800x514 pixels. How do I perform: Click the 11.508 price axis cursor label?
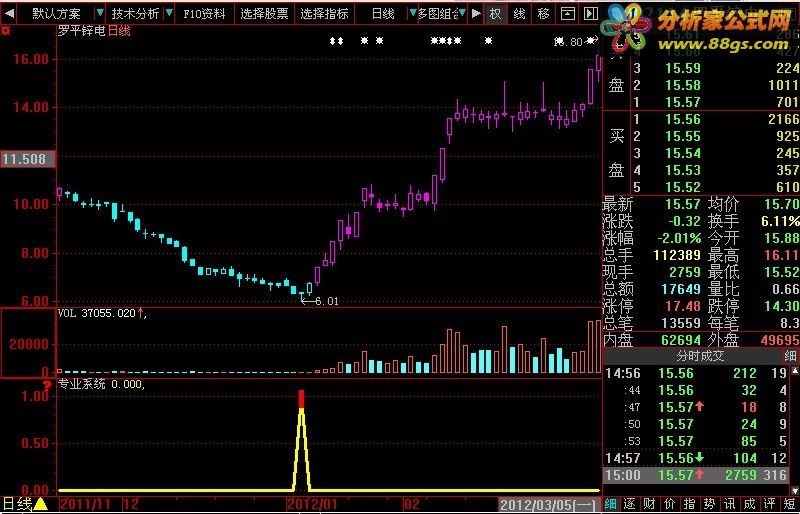pyautogui.click(x=26, y=159)
